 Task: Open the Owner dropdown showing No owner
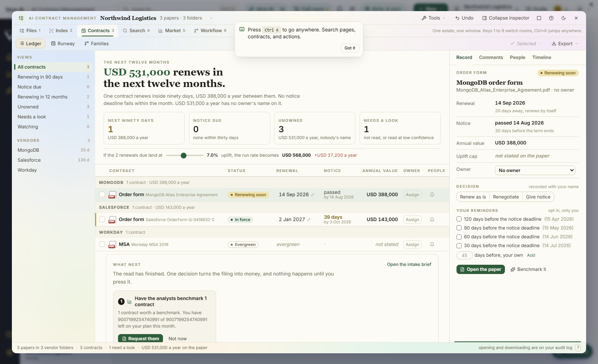(535, 171)
